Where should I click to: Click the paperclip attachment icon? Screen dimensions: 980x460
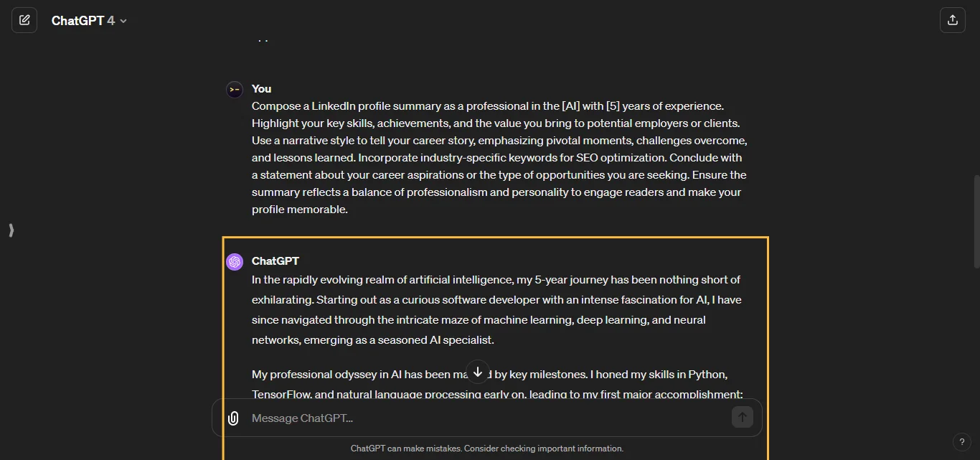tap(233, 418)
